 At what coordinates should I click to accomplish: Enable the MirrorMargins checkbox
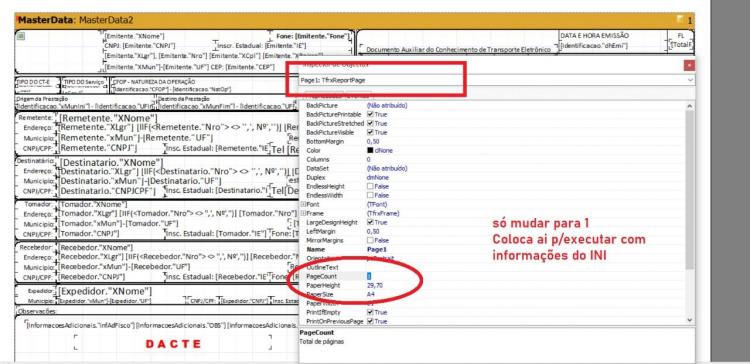click(x=370, y=240)
